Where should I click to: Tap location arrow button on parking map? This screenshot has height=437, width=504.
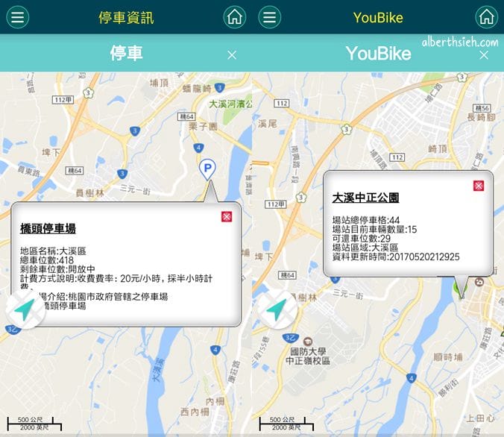pyautogui.click(x=25, y=310)
